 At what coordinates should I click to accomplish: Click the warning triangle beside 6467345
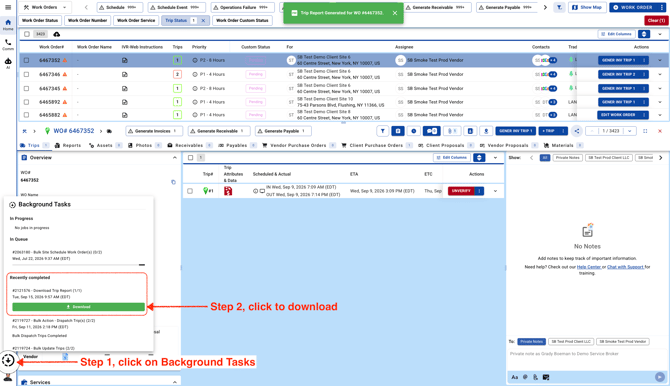coord(65,88)
